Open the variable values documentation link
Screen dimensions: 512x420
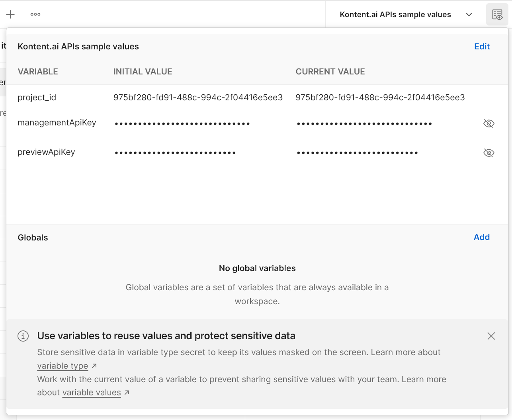pyautogui.click(x=91, y=393)
